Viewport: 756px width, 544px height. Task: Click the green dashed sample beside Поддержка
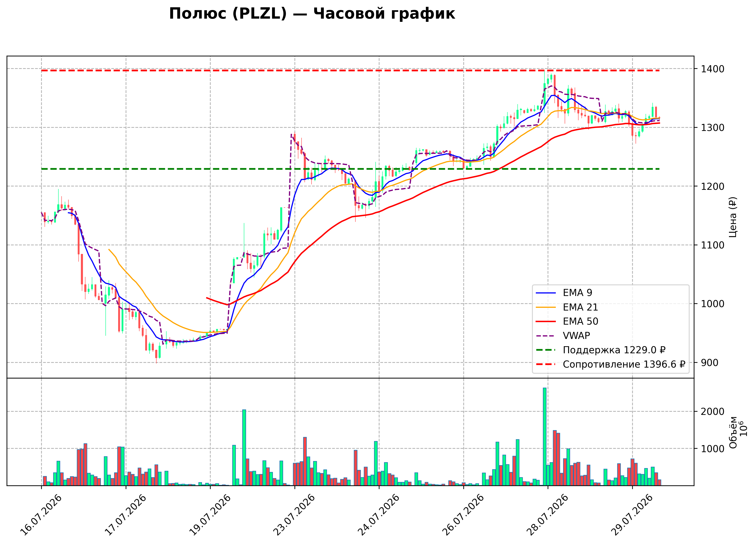coord(546,350)
